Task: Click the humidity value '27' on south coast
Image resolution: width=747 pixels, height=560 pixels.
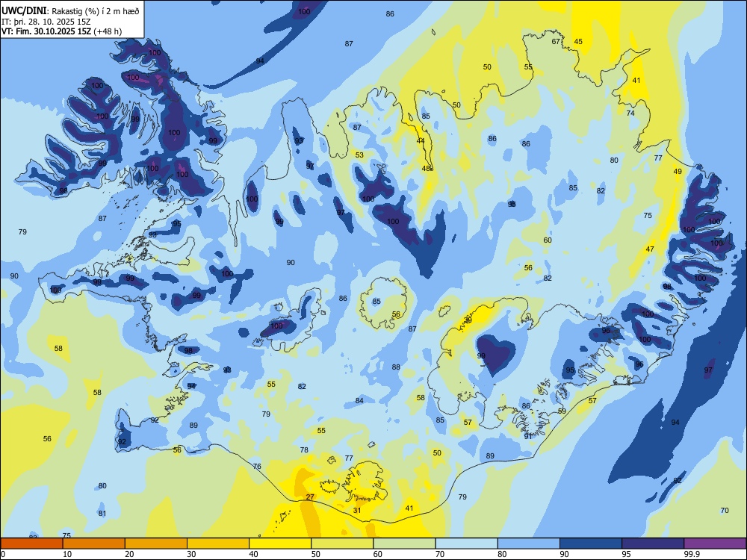Action: coord(310,497)
